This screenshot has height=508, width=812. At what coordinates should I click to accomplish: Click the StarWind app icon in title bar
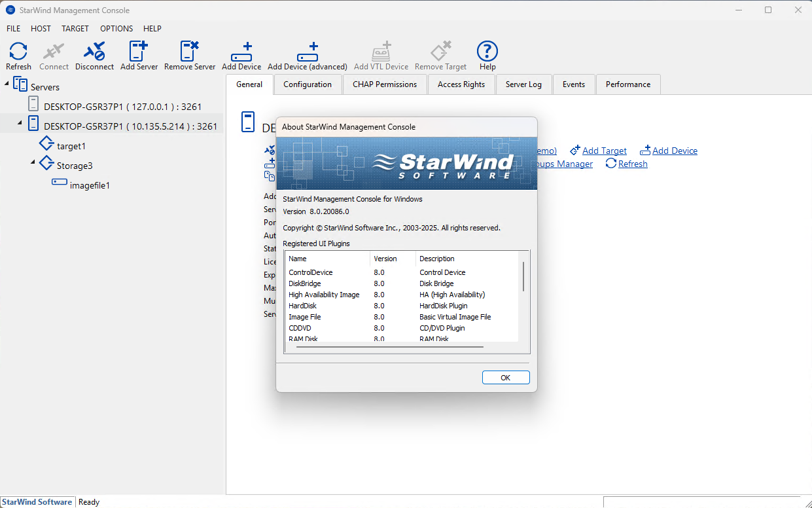(x=10, y=10)
